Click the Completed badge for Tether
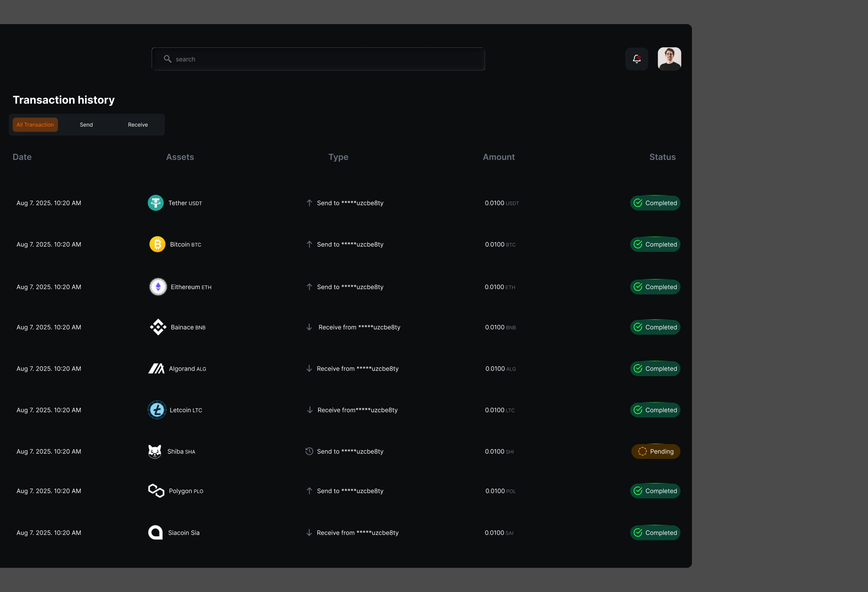 tap(655, 203)
